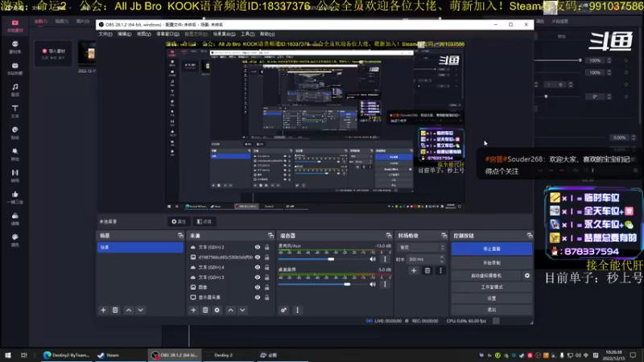This screenshot has height=362, width=644.
Task: Open the File menu in OBS
Action: (x=105, y=34)
